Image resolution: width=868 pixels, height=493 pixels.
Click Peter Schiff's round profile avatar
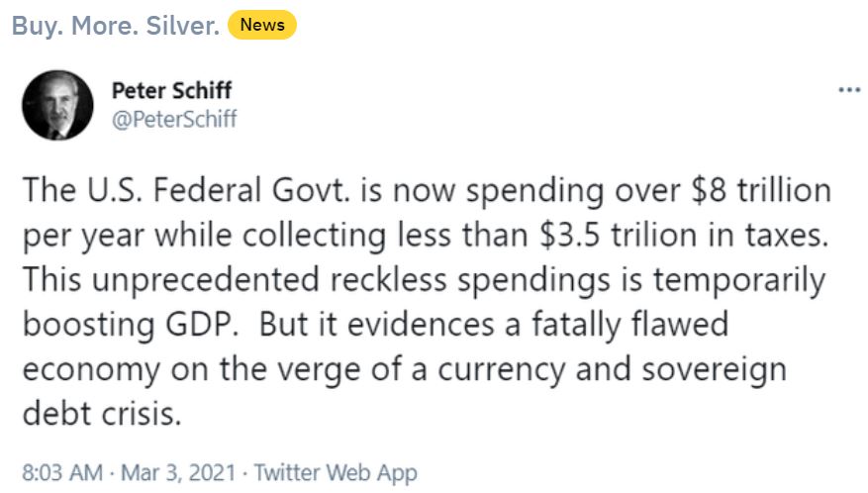pos(57,105)
